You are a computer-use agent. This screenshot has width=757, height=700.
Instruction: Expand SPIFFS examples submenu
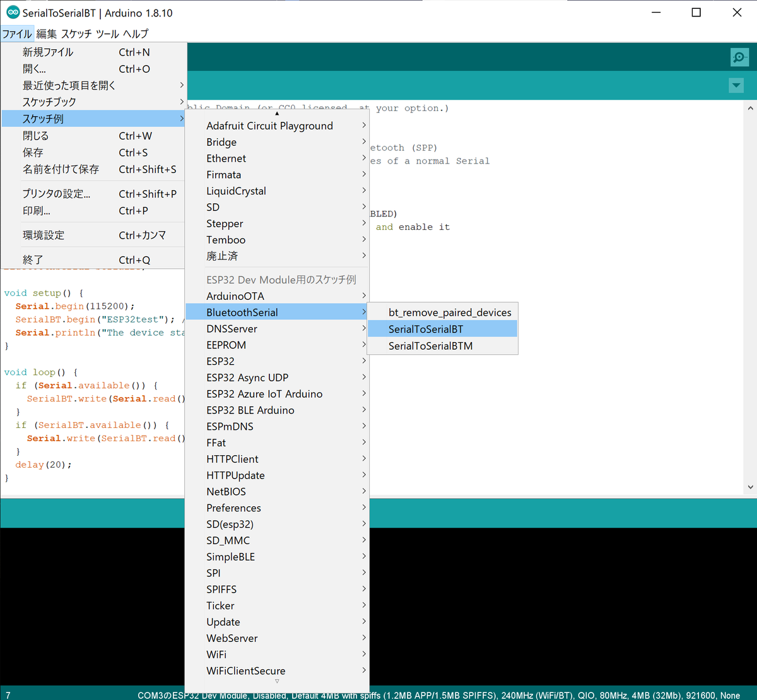pos(277,590)
